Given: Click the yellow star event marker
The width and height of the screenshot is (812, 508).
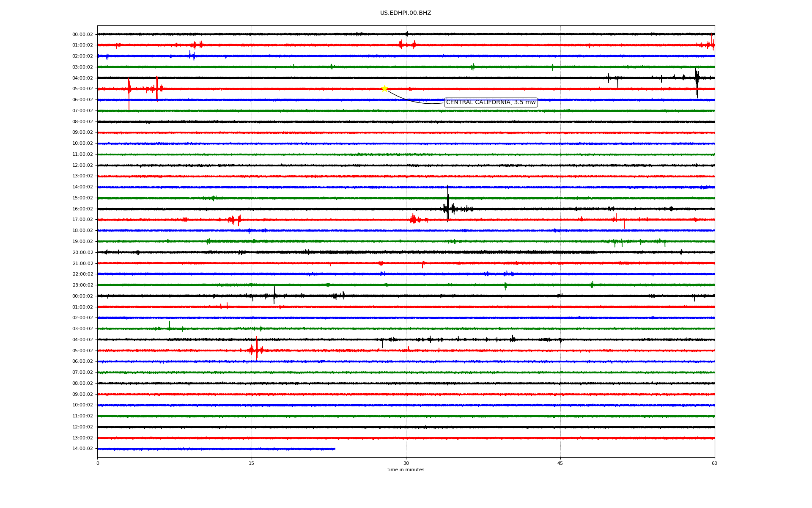Looking at the screenshot, I should [384, 88].
